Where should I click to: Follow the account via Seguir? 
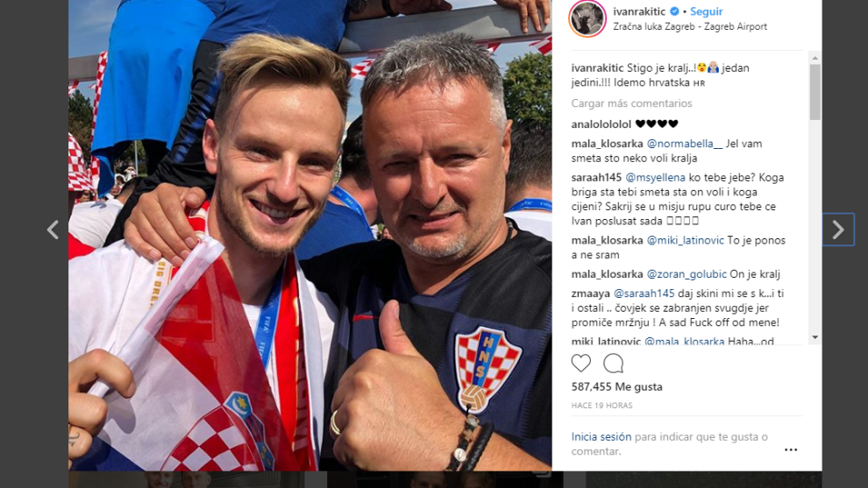pyautogui.click(x=707, y=11)
